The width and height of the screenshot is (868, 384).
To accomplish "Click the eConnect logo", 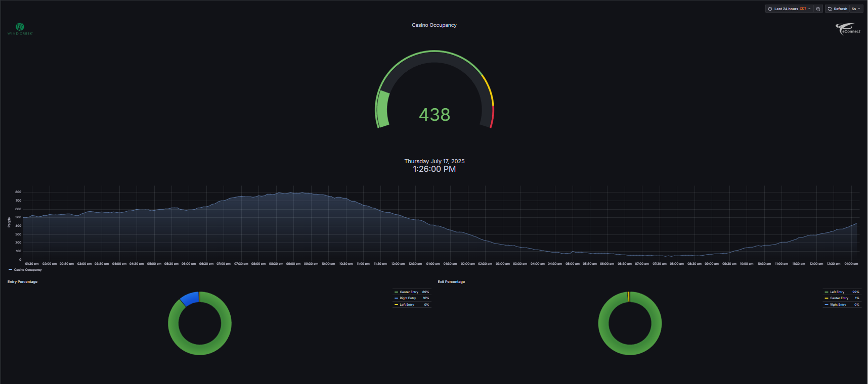I will coord(848,29).
